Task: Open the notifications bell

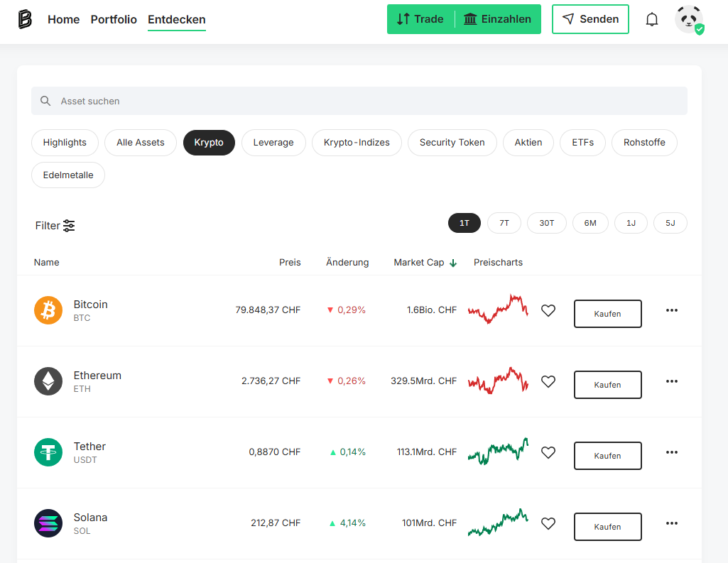Action: coord(652,19)
